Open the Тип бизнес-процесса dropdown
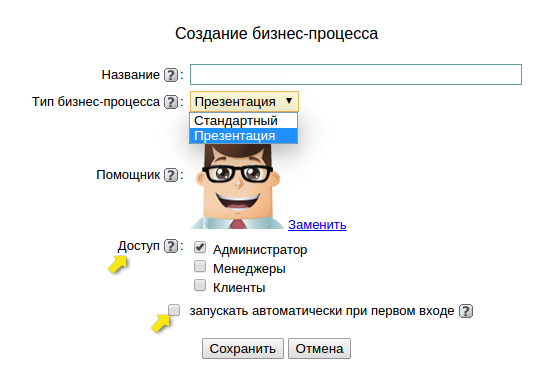 tap(244, 102)
